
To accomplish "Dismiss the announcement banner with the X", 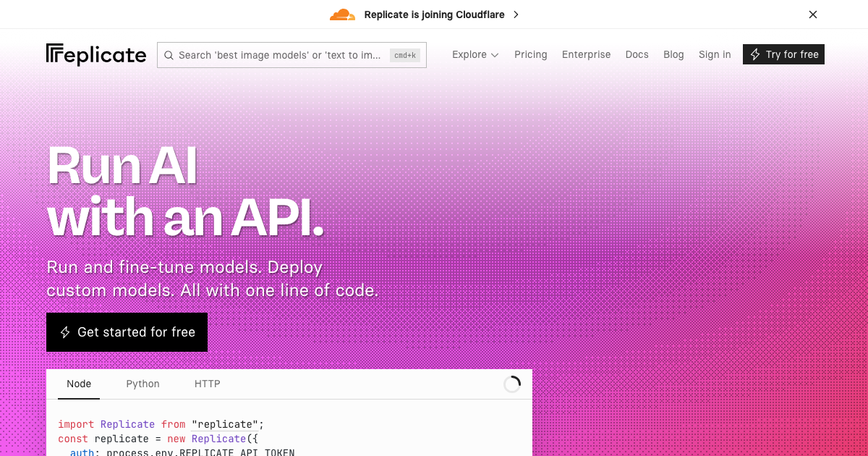I will point(813,14).
